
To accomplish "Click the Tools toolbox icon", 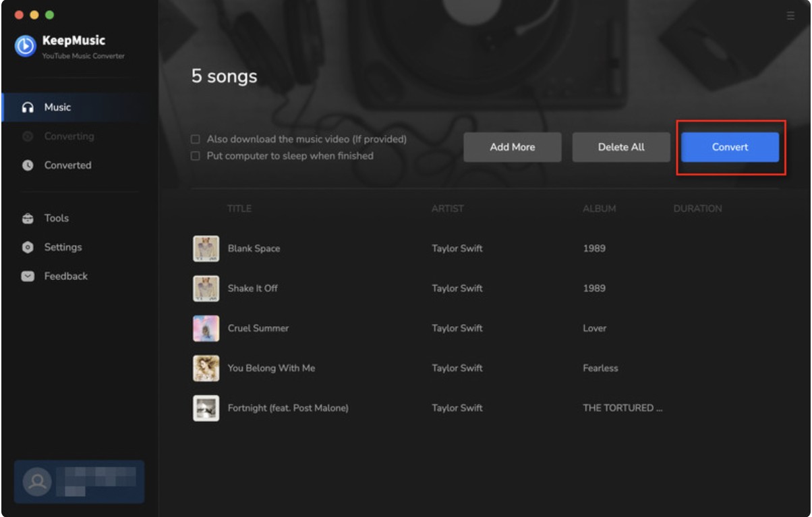I will pos(28,219).
